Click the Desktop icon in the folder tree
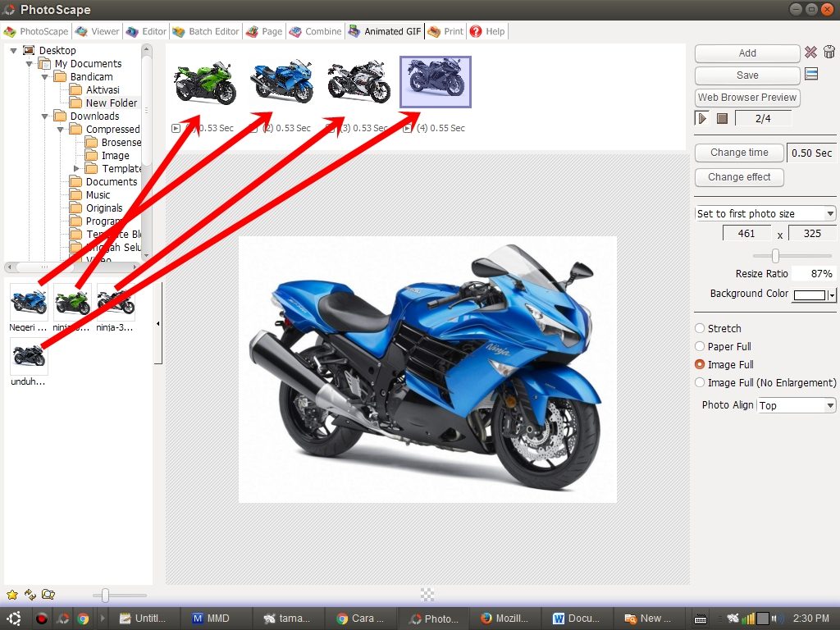 pos(29,50)
